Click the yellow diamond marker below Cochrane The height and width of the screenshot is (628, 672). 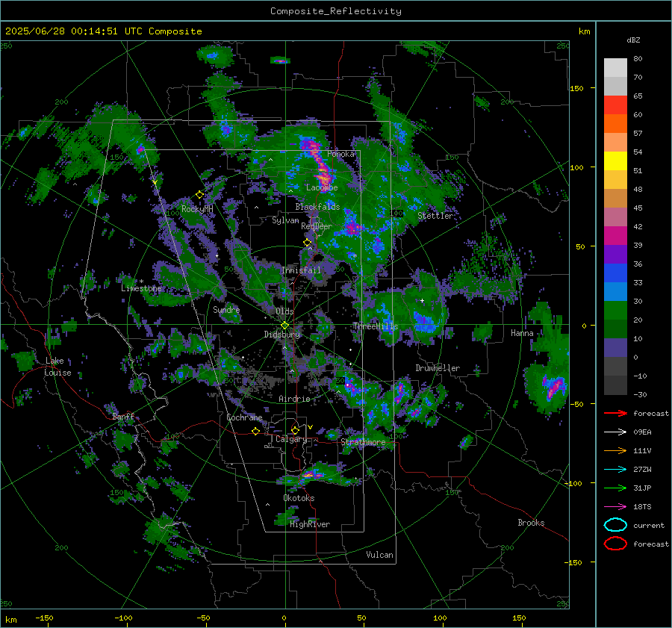click(255, 431)
